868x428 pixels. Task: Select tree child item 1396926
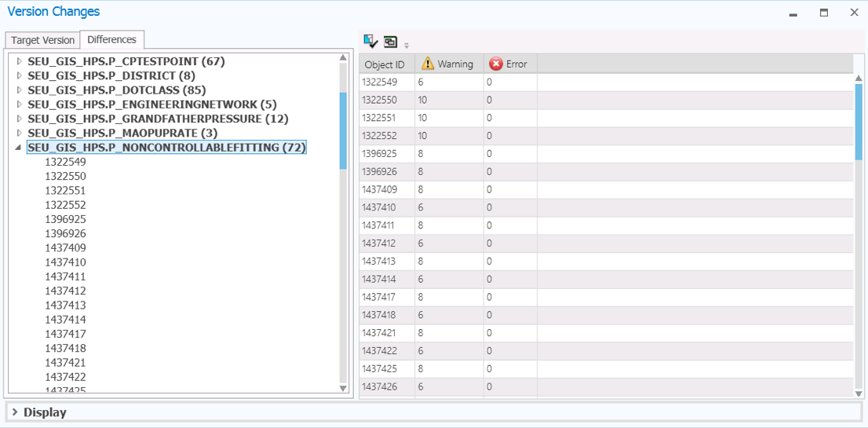click(x=65, y=234)
